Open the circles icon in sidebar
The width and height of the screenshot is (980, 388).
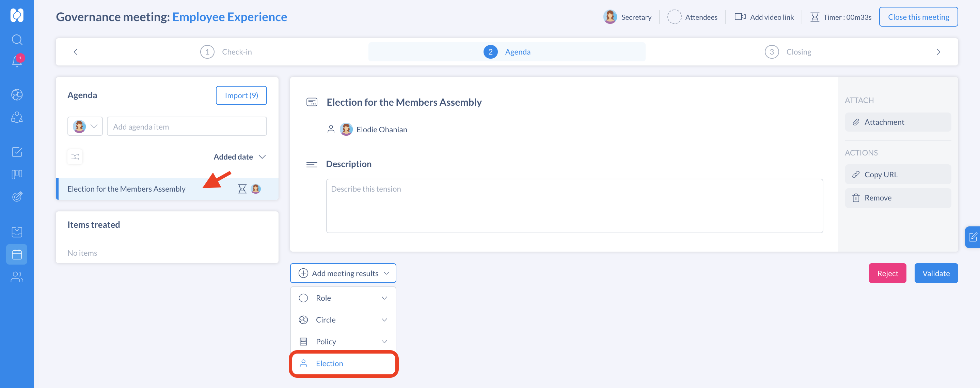click(17, 94)
